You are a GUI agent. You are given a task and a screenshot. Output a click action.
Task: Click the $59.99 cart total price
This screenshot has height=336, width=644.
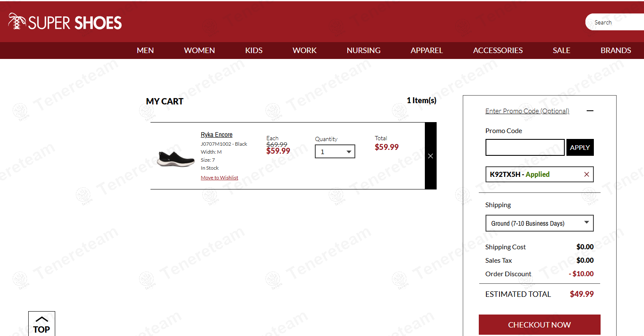(x=386, y=147)
